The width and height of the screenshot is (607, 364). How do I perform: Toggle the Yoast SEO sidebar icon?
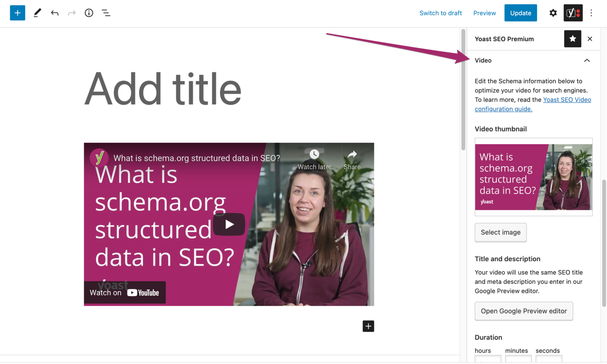tap(573, 13)
